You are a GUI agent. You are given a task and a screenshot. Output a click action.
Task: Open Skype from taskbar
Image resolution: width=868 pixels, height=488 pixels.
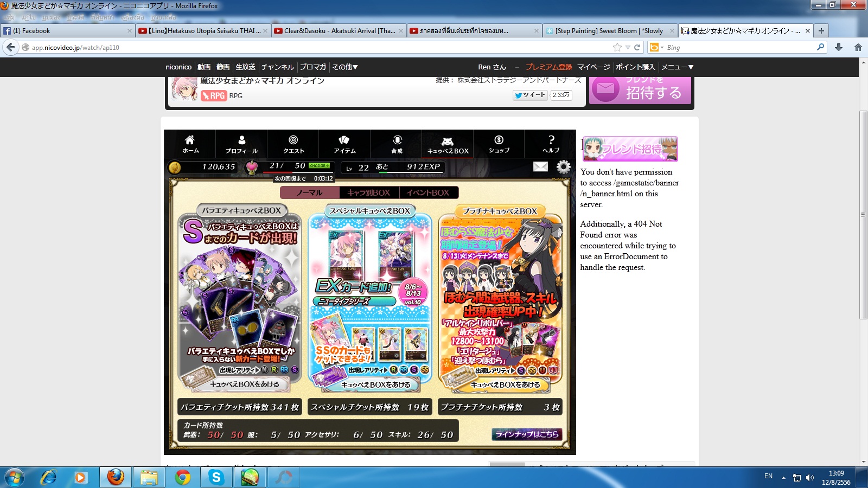coord(216,477)
